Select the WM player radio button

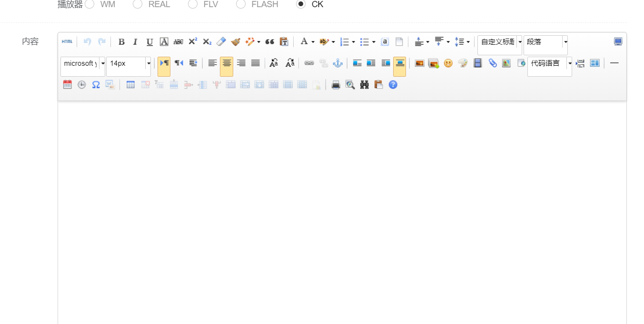click(89, 4)
